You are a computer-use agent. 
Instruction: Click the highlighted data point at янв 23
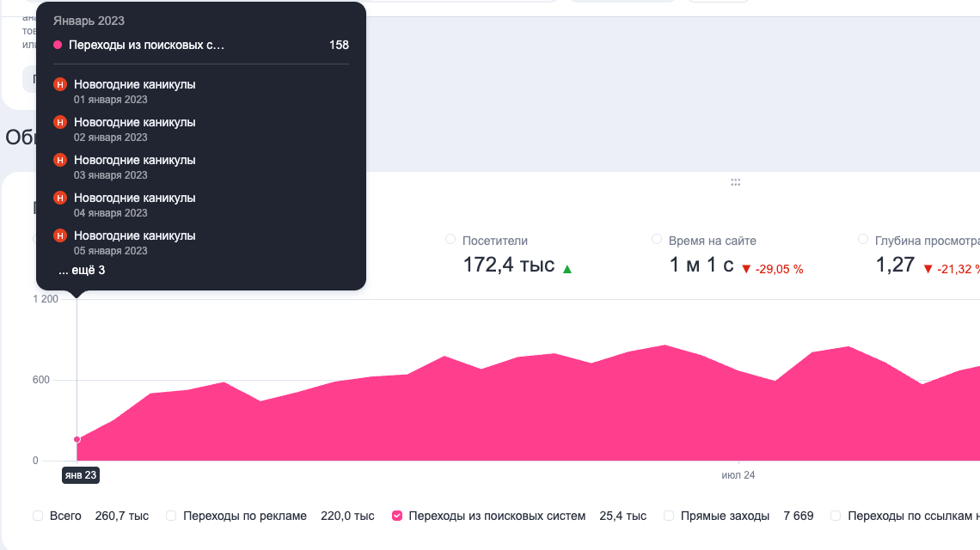point(76,438)
